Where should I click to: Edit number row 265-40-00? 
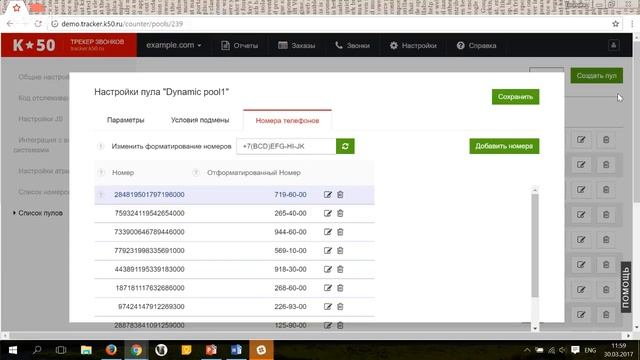(327, 213)
